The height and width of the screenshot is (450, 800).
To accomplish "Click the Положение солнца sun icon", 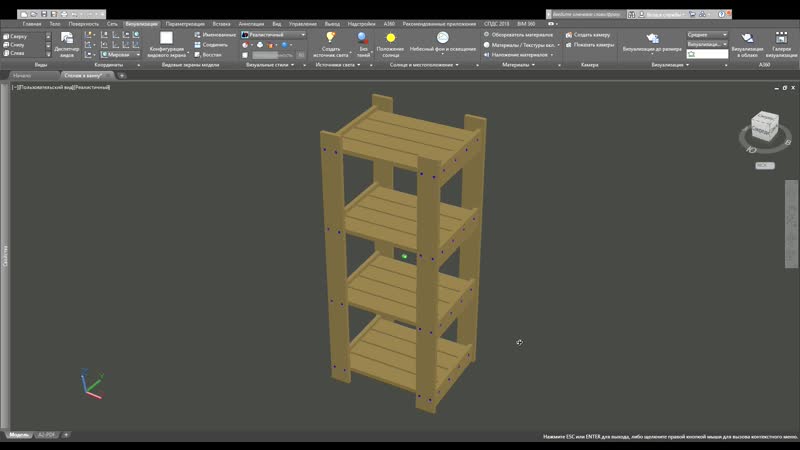I will pyautogui.click(x=390, y=43).
